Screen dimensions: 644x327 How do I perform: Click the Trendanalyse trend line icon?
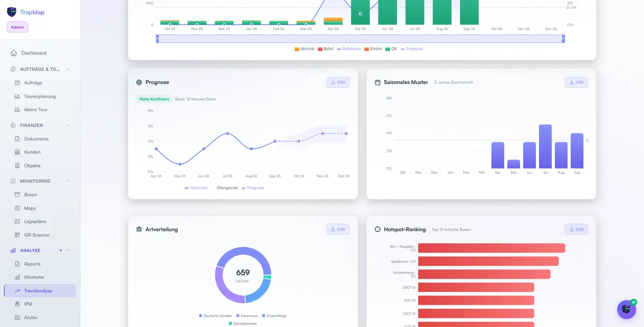(17, 291)
